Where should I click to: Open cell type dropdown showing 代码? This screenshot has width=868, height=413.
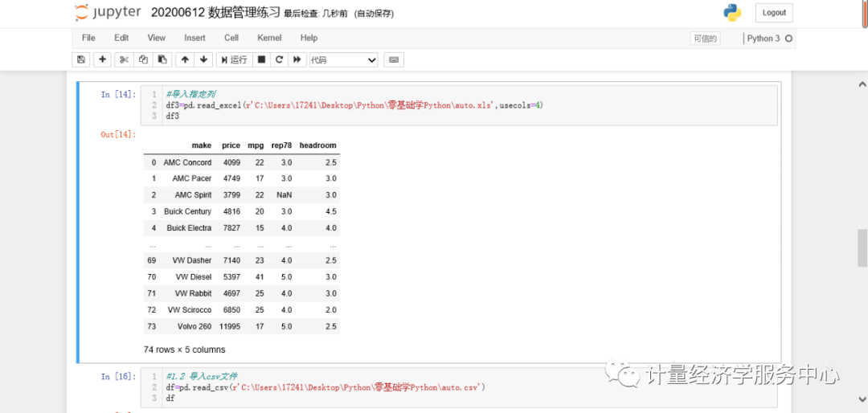coord(343,59)
